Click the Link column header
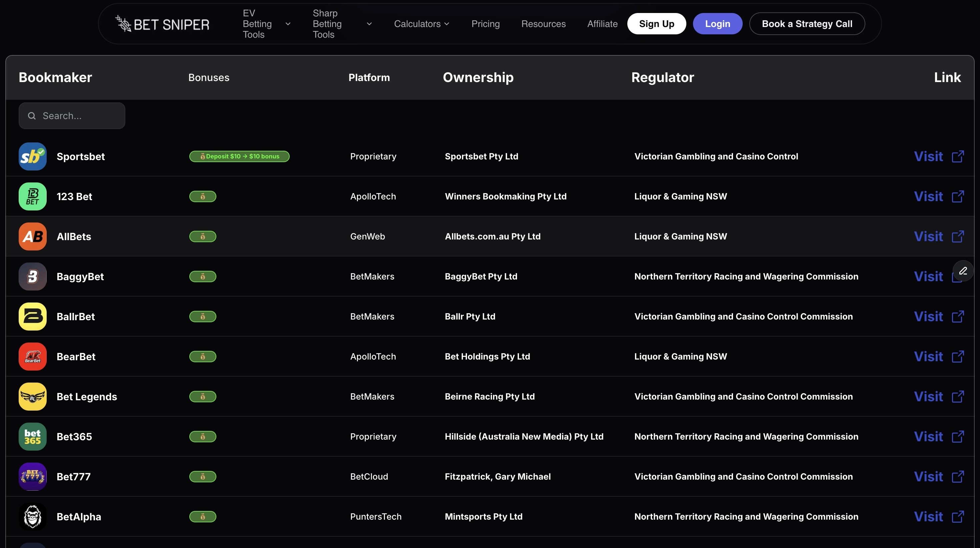This screenshot has width=980, height=548. [947, 78]
